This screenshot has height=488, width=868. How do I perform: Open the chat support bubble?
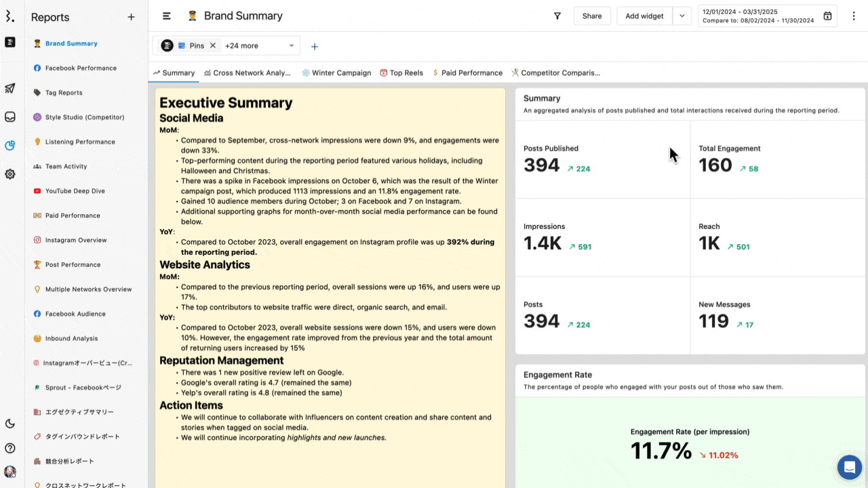point(849,467)
